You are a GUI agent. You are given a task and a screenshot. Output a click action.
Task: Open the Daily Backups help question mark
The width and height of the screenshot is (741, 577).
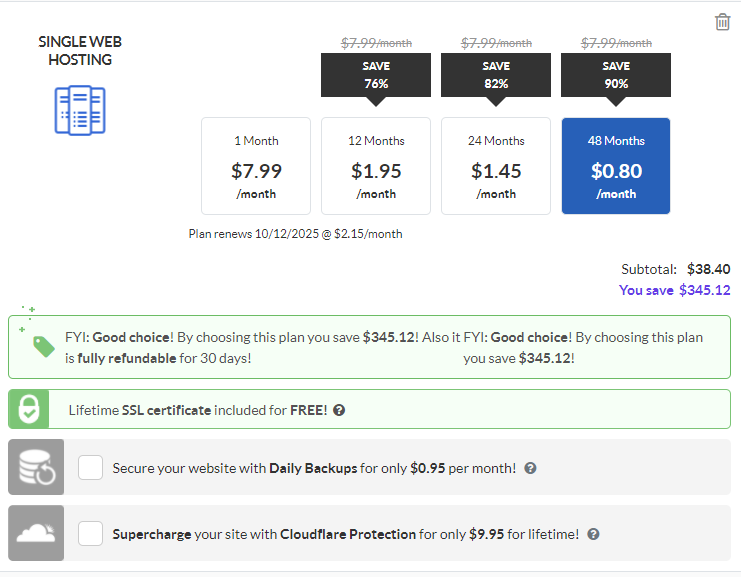[x=530, y=468]
